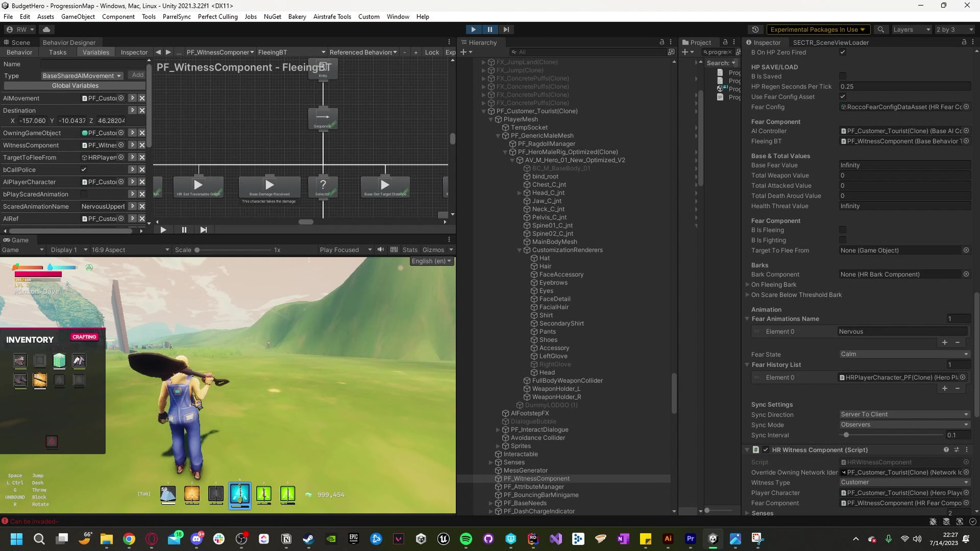Collapse the CustomizationRenderers tree node
Viewport: 980px width, 551px height.
(x=519, y=250)
